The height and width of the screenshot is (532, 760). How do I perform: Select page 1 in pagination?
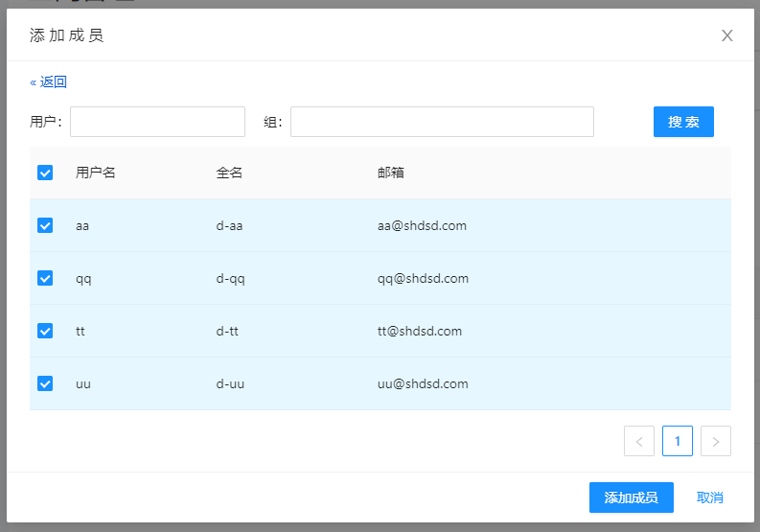pos(678,441)
